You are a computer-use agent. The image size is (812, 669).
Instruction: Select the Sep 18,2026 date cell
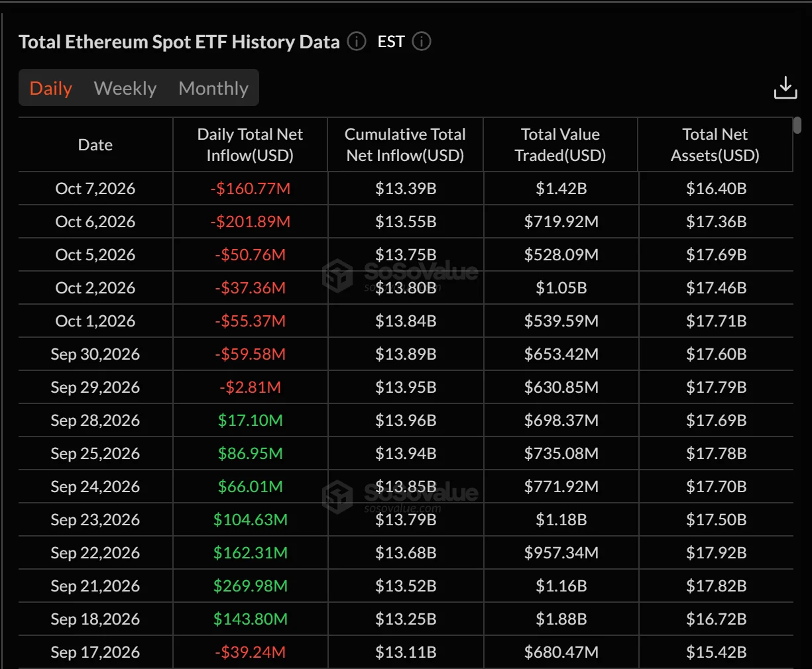point(95,619)
